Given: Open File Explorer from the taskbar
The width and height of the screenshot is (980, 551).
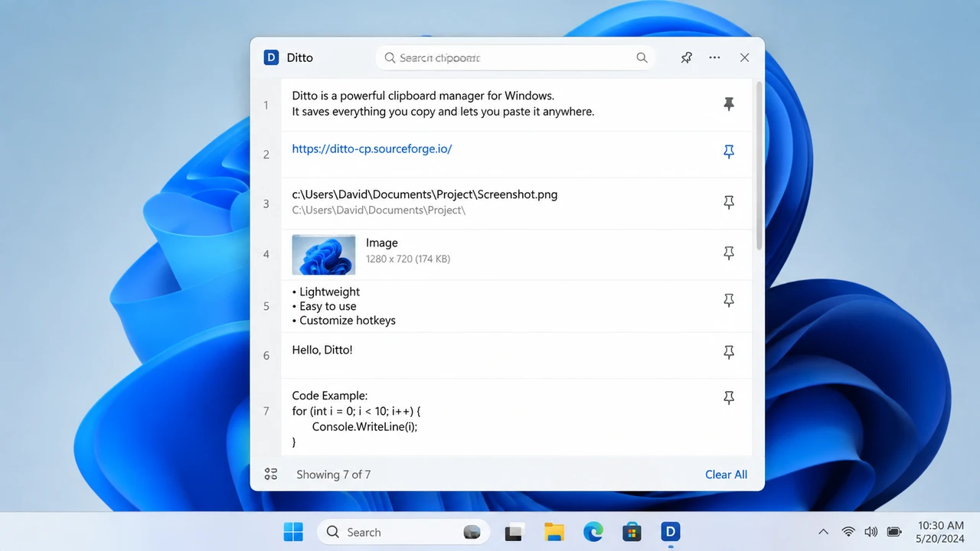Looking at the screenshot, I should pos(554,532).
